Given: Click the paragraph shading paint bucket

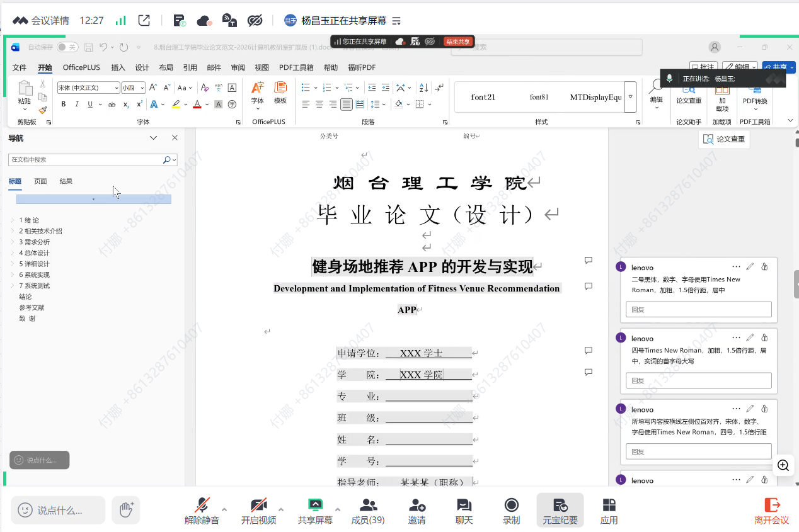Looking at the screenshot, I should click(x=399, y=104).
